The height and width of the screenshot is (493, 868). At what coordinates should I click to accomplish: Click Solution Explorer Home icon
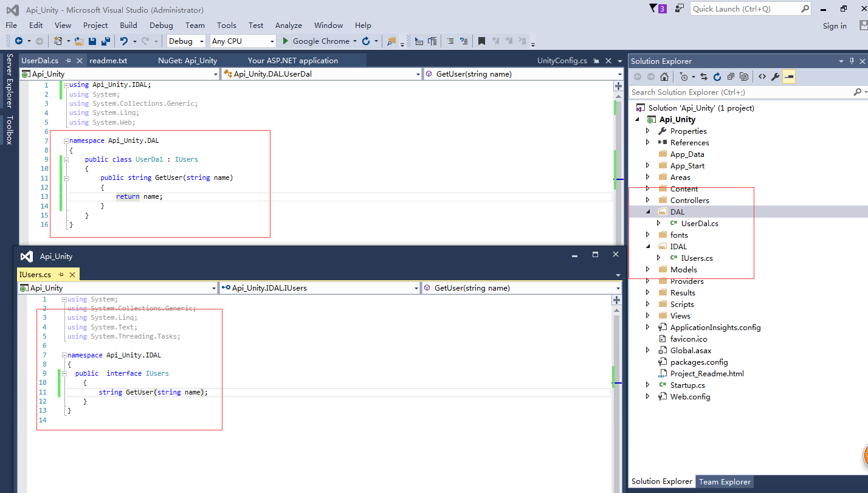tap(664, 77)
